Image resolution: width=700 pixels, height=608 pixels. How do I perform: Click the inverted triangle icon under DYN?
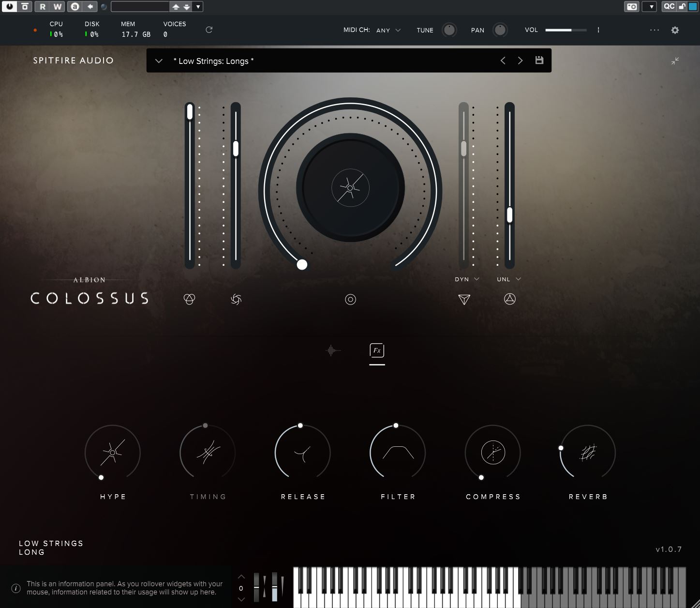pos(464,300)
